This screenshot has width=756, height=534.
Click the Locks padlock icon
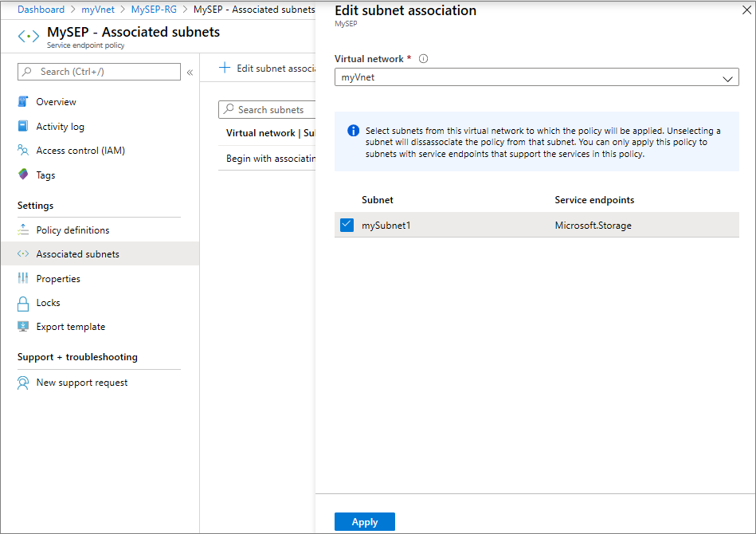pyautogui.click(x=22, y=303)
